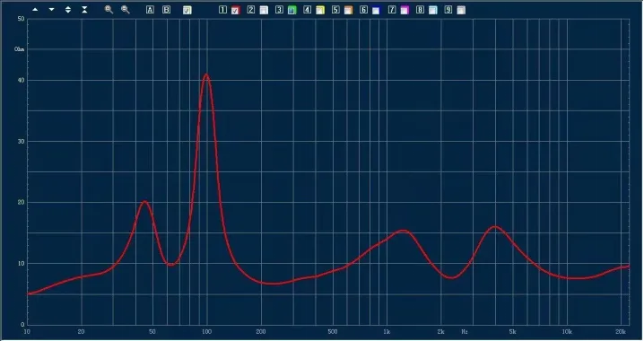Select curve slot number 1
The height and width of the screenshot is (341, 644).
point(222,10)
